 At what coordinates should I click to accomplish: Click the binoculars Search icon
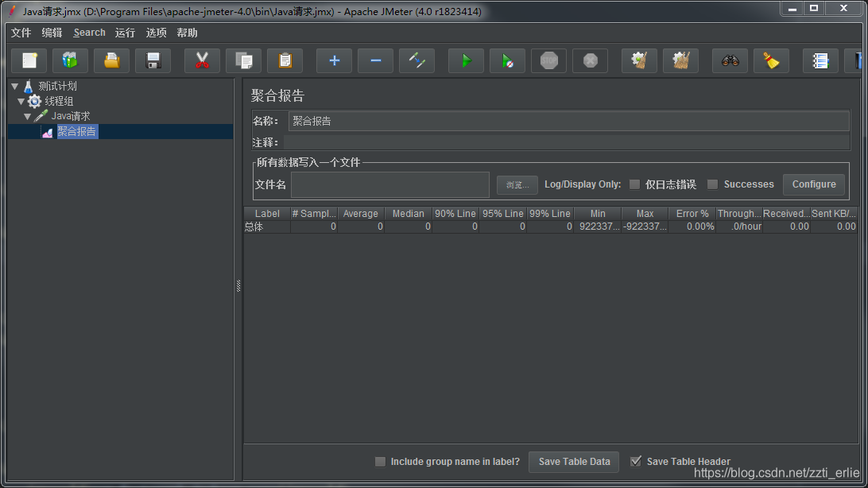(x=730, y=60)
